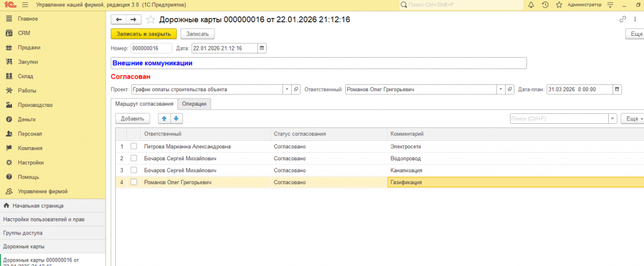Click the Добавить row button

click(x=133, y=119)
